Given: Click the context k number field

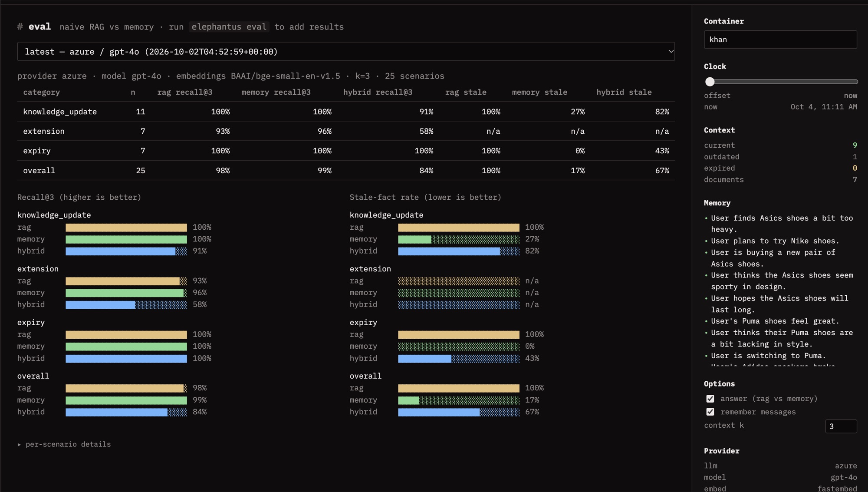Looking at the screenshot, I should pos(841,426).
